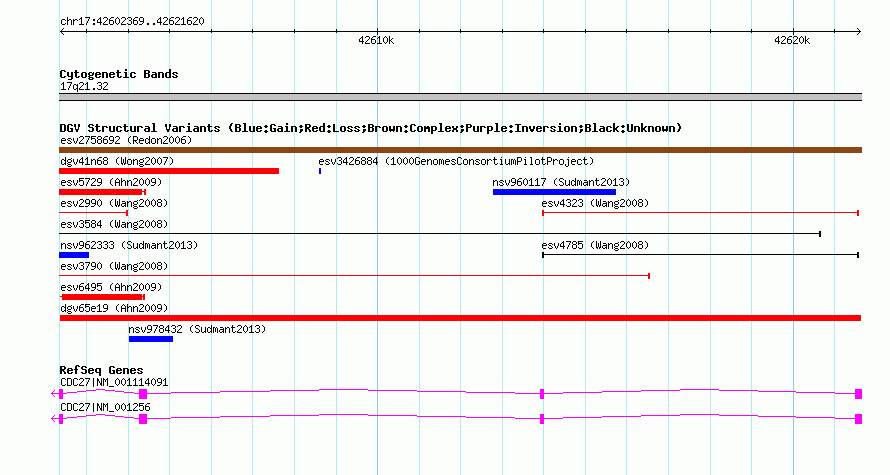890x475 pixels.
Task: Click the CDC27 NM_001256 transcript's left strand arrow
Action: point(54,419)
